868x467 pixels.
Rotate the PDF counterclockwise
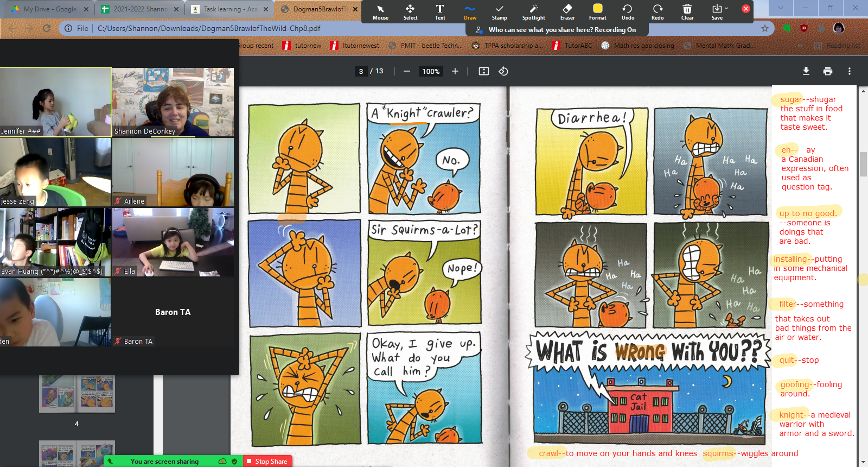tap(503, 71)
